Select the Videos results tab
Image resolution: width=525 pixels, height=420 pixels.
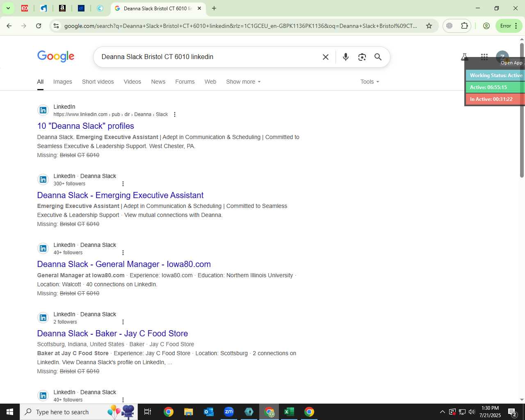click(132, 82)
